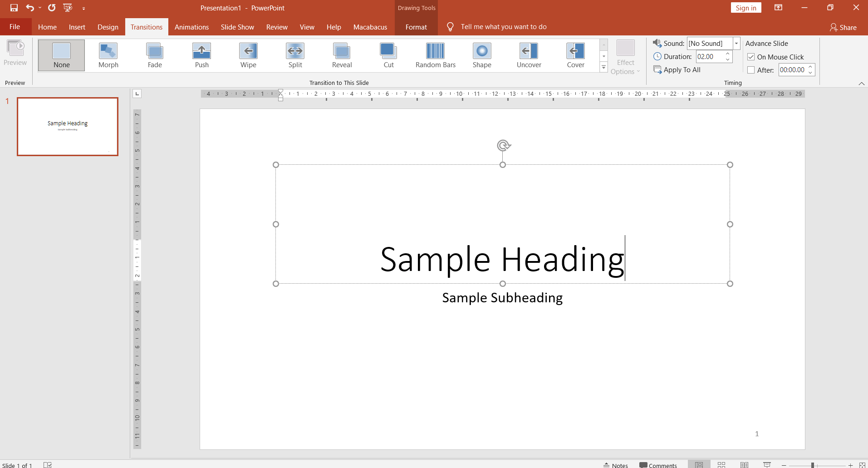Choose the Uncover transition effect
The width and height of the screenshot is (868, 468).
pos(529,55)
